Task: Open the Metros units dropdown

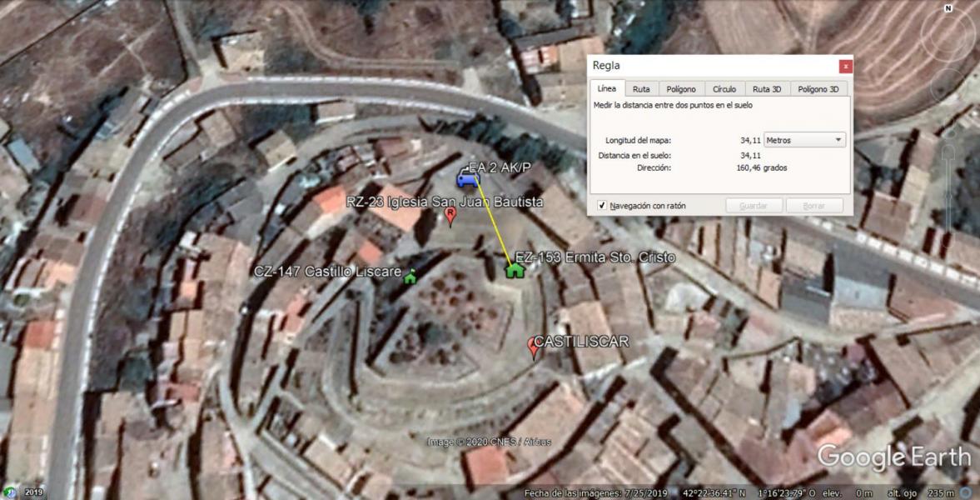Action: tap(804, 140)
